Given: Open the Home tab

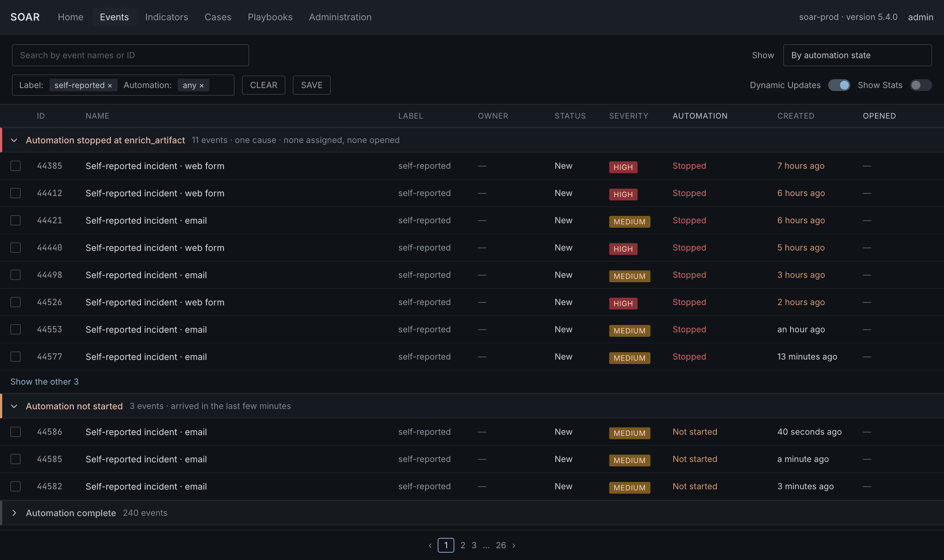Looking at the screenshot, I should point(70,17).
